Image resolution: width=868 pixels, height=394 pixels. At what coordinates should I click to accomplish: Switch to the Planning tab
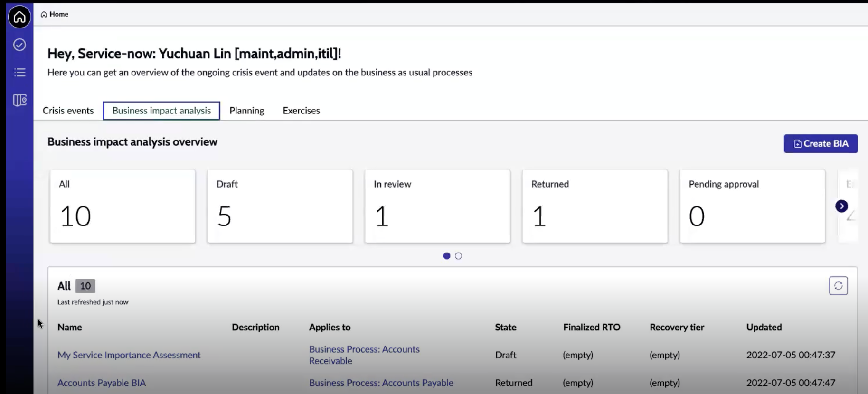click(247, 111)
